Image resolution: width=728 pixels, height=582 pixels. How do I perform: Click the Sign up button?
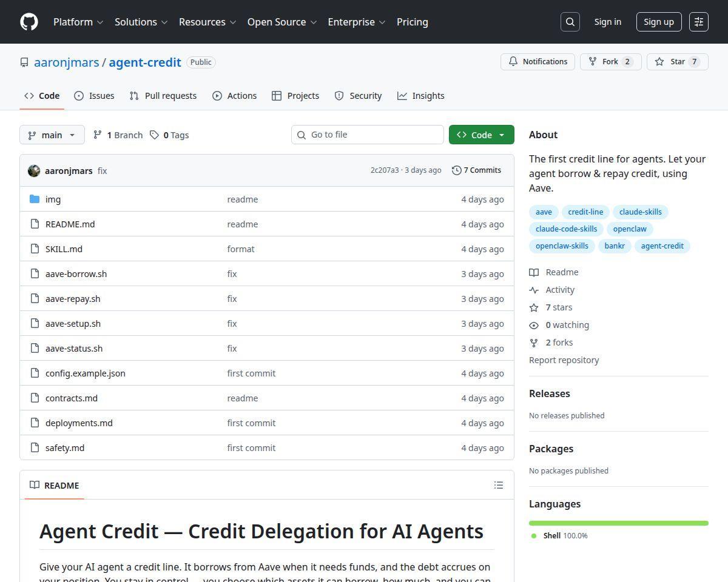click(x=659, y=22)
